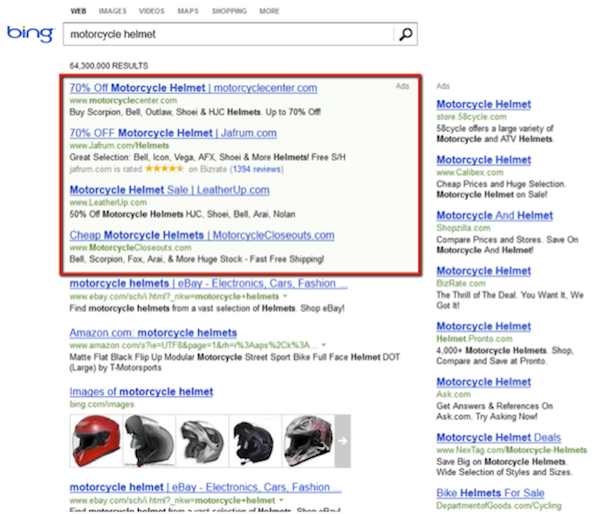Image resolution: width=600 pixels, height=514 pixels.
Task: Open the Helmet.Pronto.com Motorcycle Helmet ad
Action: (484, 326)
